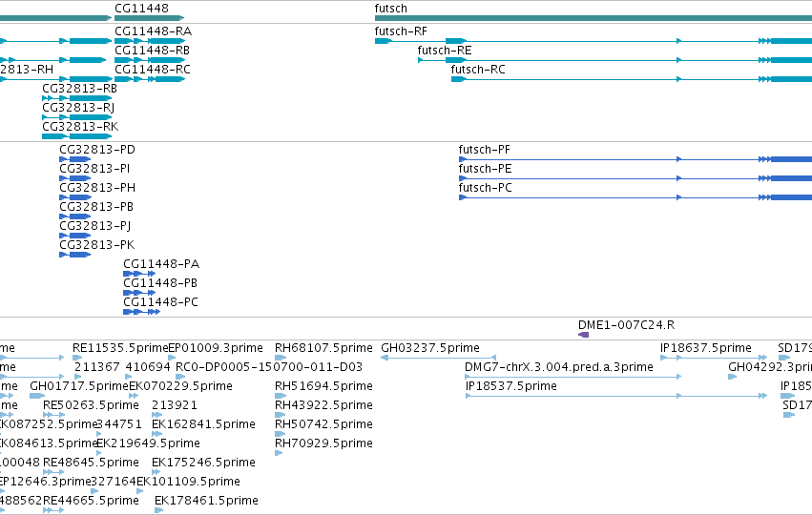Open the CG11448-RA transcript label
The width and height of the screenshot is (812, 515).
[153, 31]
